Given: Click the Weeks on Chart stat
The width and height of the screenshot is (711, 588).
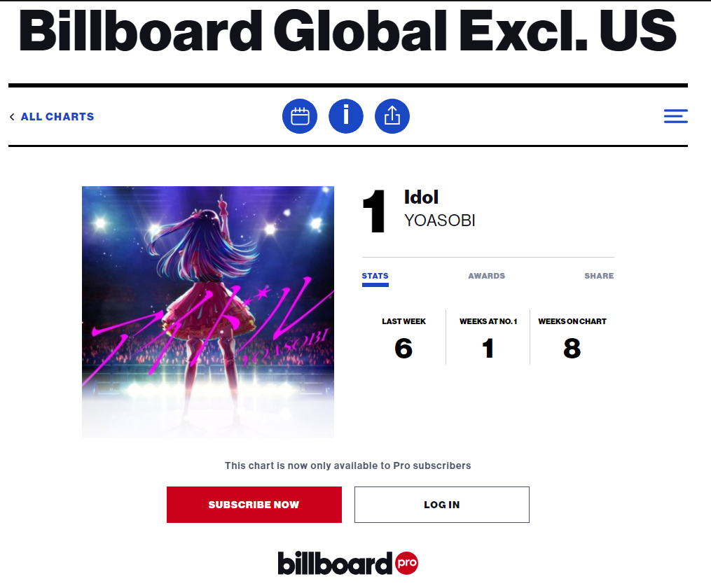Looking at the screenshot, I should [x=572, y=348].
